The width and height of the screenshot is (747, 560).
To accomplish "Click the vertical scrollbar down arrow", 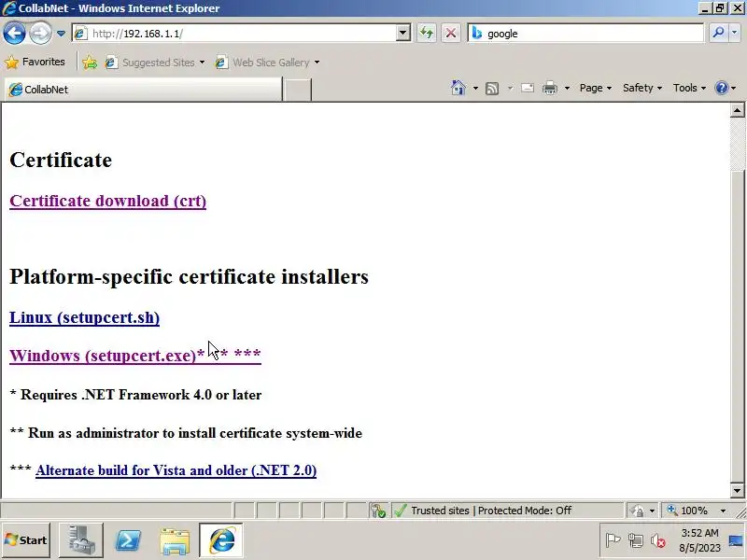I will click(x=737, y=490).
